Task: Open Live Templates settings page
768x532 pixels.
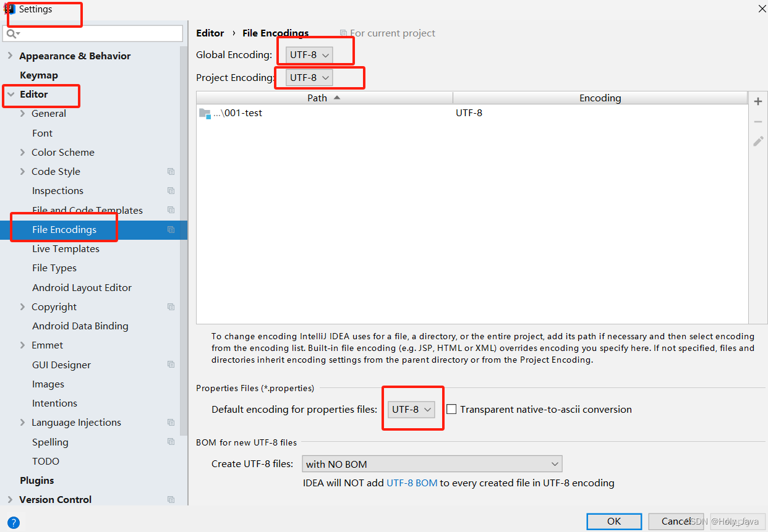Action: 66,249
